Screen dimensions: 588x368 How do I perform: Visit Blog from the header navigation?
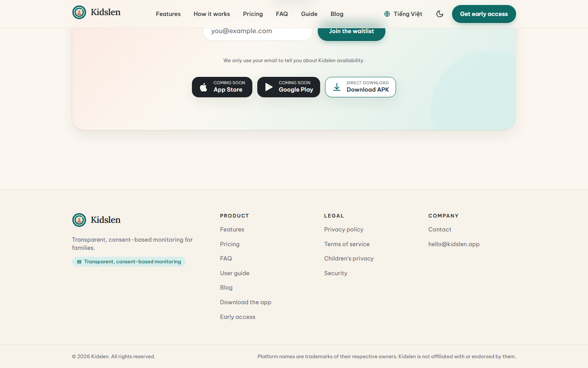(337, 14)
